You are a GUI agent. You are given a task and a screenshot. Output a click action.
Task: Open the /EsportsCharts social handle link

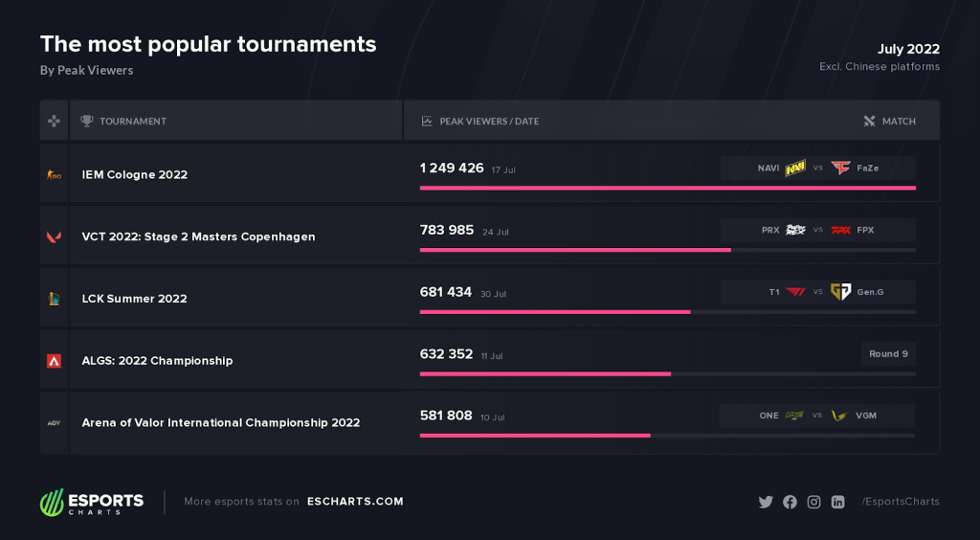pyautogui.click(x=900, y=502)
